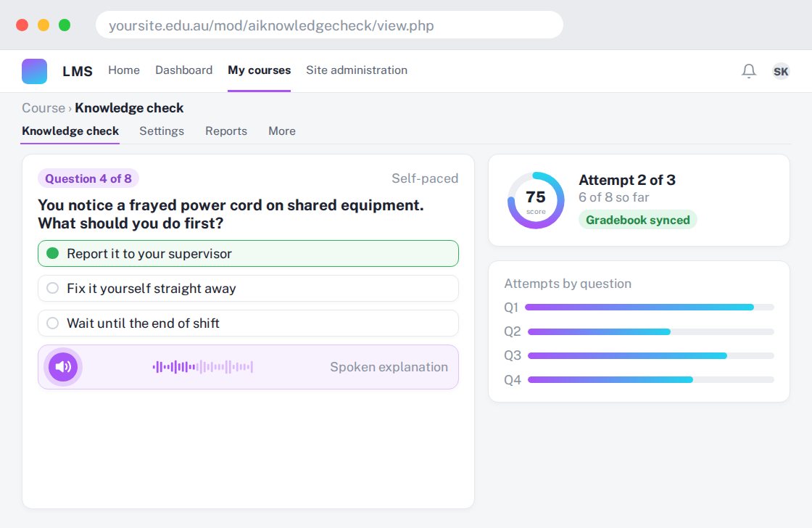Click the red close window button

pos(22,25)
